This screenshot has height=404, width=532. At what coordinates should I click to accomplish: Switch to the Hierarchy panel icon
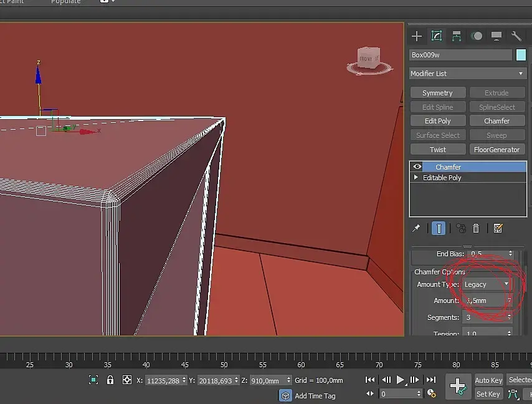tap(457, 36)
